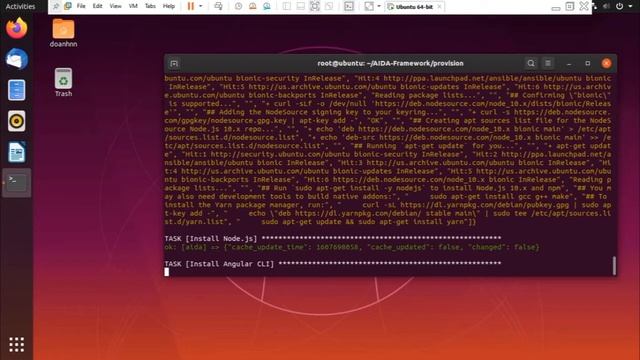Select the Ubuntu 64-bit VM tab

pos(414,7)
